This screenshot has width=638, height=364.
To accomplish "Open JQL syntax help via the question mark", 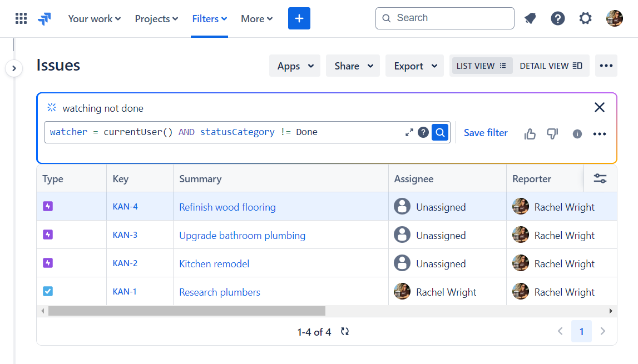I will tap(423, 132).
